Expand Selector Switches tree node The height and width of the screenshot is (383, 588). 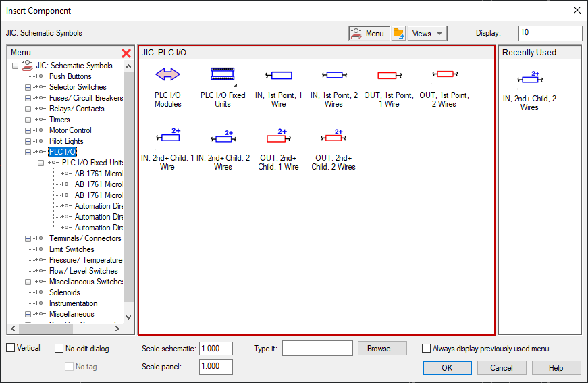(28, 87)
